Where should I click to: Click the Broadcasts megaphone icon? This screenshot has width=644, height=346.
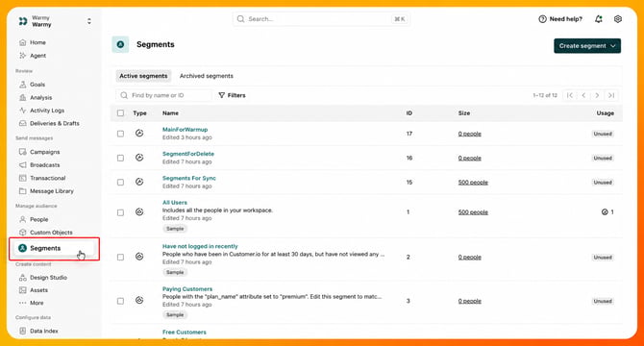23,164
